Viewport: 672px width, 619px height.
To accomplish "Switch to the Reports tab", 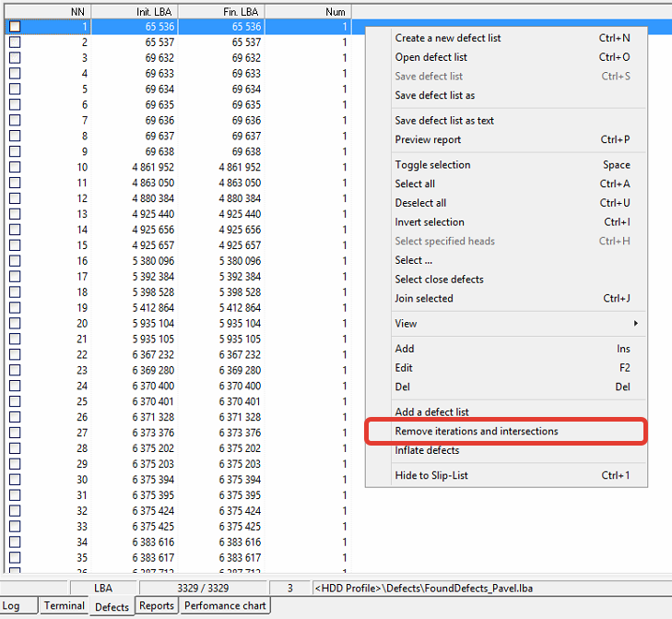I will click(157, 606).
